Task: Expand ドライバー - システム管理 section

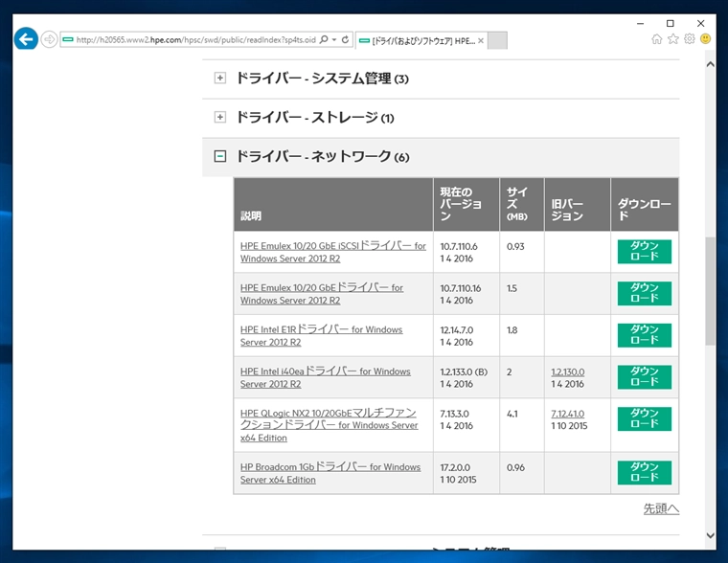Action: click(220, 78)
